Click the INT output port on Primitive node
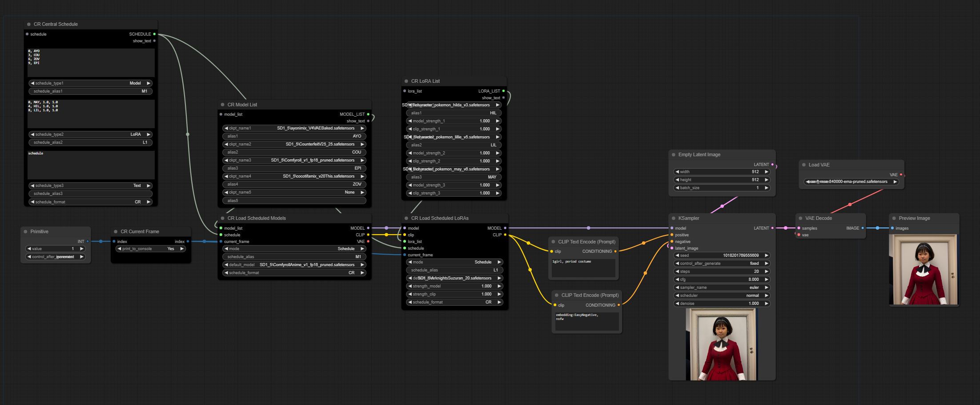The image size is (980, 405). [x=88, y=242]
